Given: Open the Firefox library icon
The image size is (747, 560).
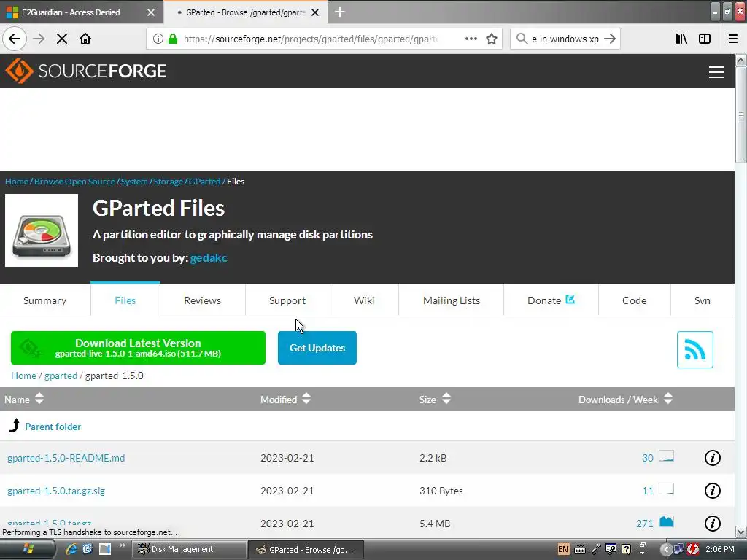Looking at the screenshot, I should tap(682, 39).
